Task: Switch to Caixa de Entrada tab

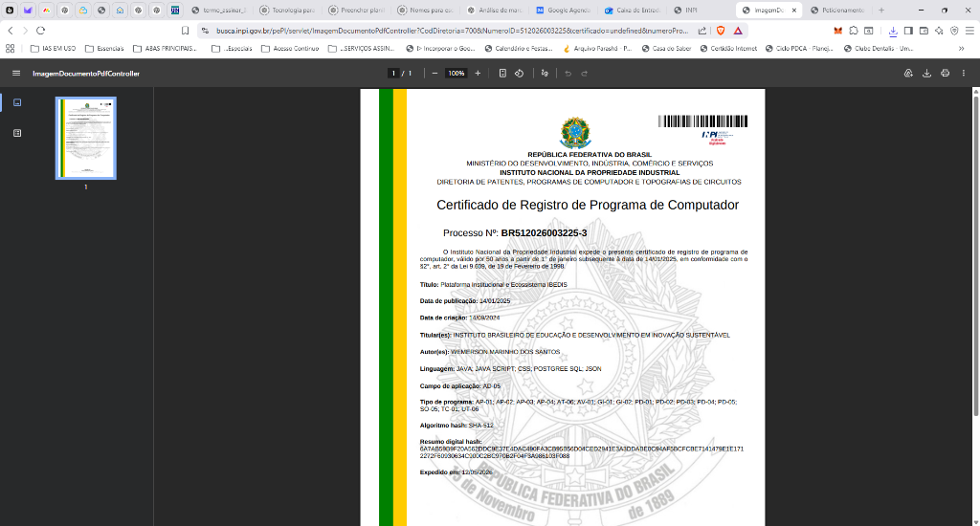Action: tap(632, 10)
